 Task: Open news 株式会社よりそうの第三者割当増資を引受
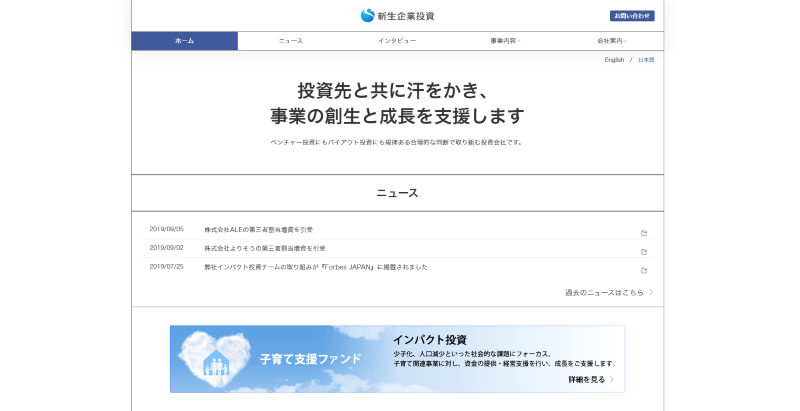pyautogui.click(x=265, y=248)
